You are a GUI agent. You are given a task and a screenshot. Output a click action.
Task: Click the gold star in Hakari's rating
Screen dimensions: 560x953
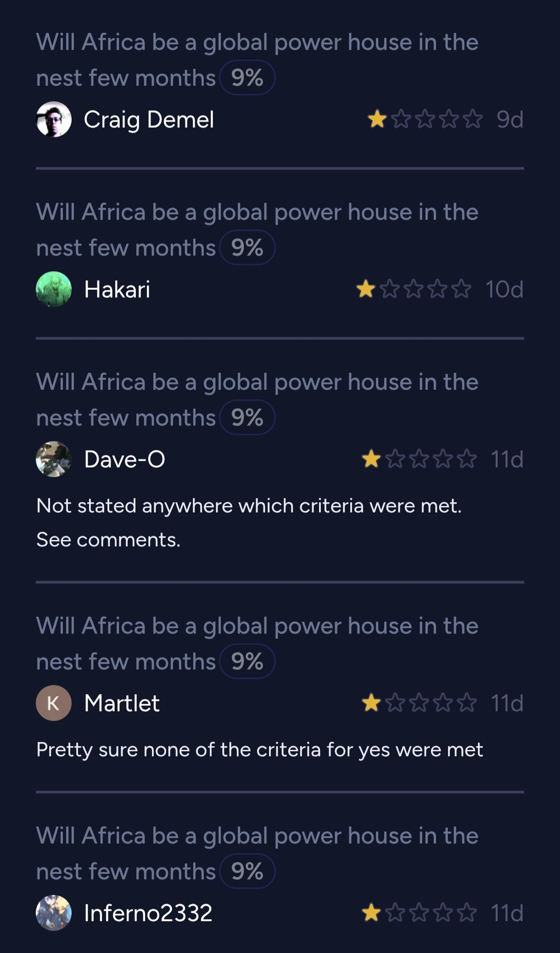point(366,289)
